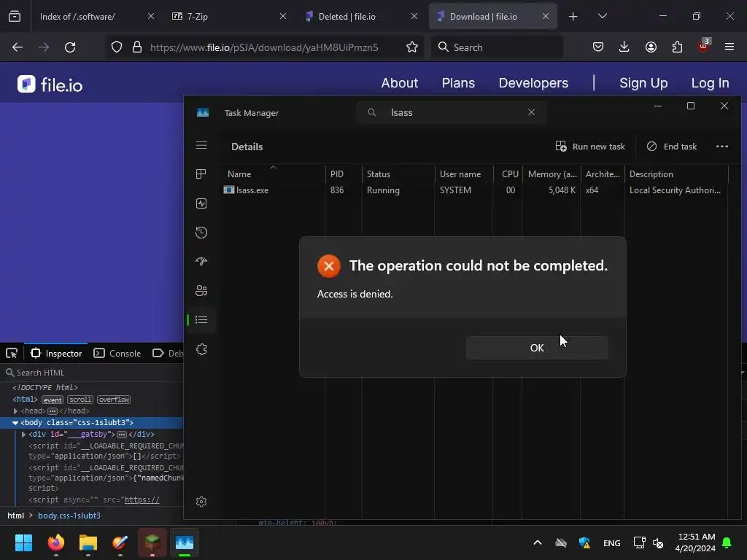Click the overflow badge on html
Image resolution: width=747 pixels, height=560 pixels.
click(x=114, y=400)
